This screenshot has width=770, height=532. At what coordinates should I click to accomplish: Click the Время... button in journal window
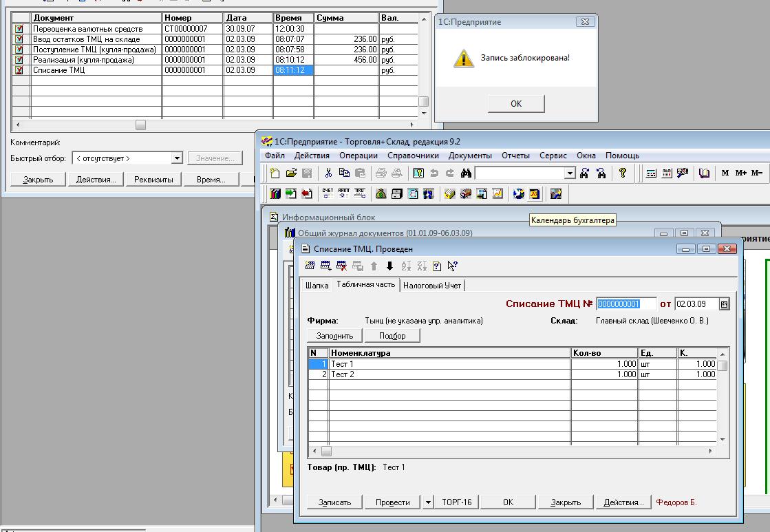point(211,180)
